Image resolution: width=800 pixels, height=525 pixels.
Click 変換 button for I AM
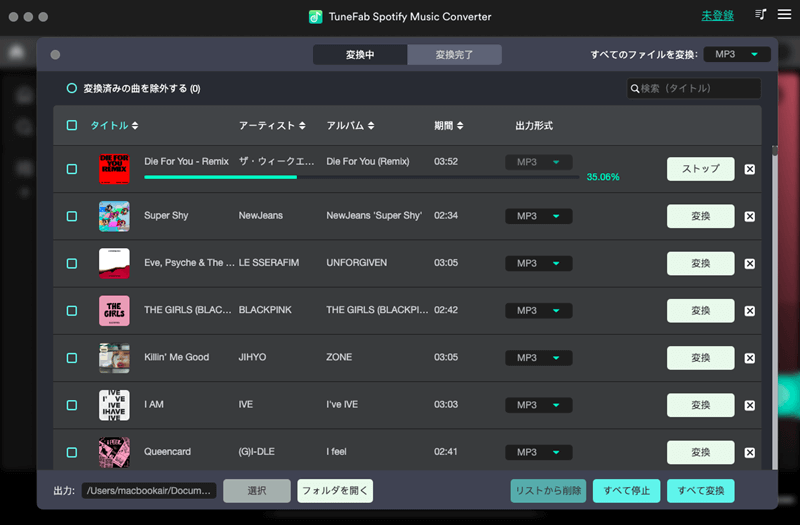coord(701,405)
